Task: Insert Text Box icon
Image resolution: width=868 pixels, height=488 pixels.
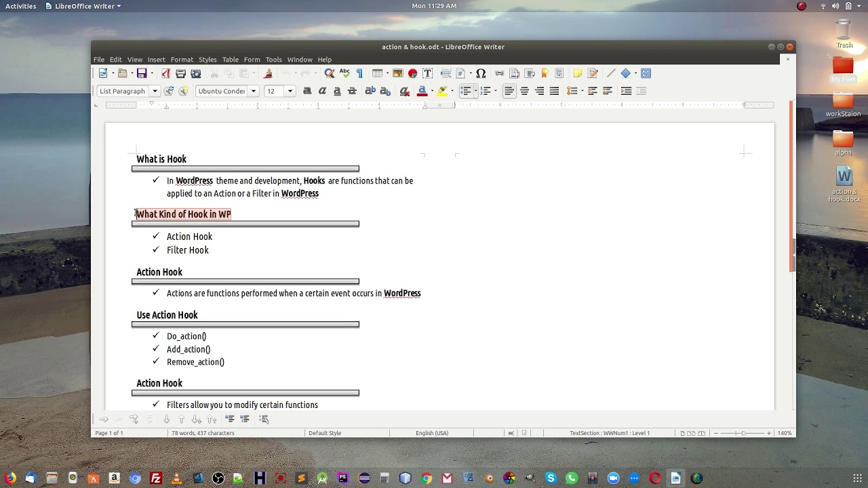Action: pyautogui.click(x=427, y=73)
